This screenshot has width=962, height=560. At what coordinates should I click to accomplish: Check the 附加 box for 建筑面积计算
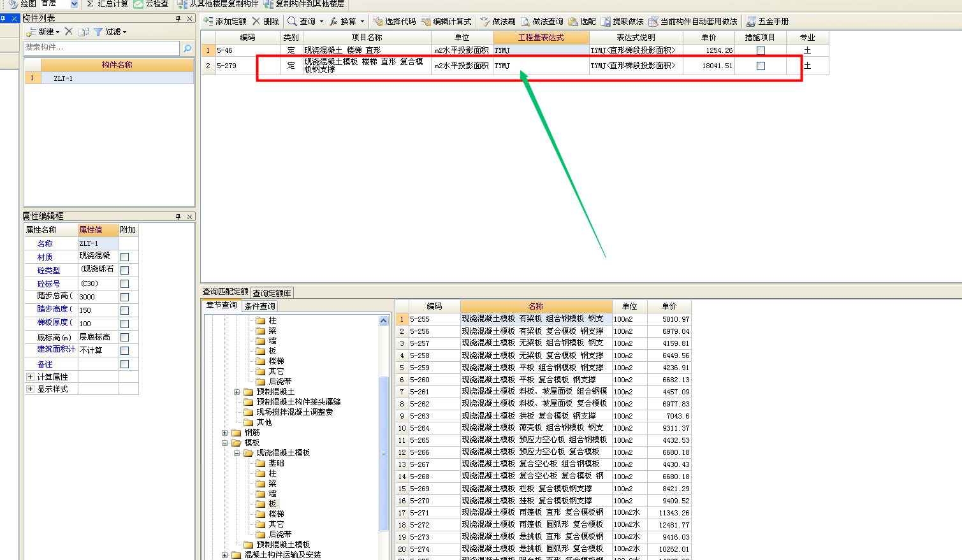click(x=125, y=350)
